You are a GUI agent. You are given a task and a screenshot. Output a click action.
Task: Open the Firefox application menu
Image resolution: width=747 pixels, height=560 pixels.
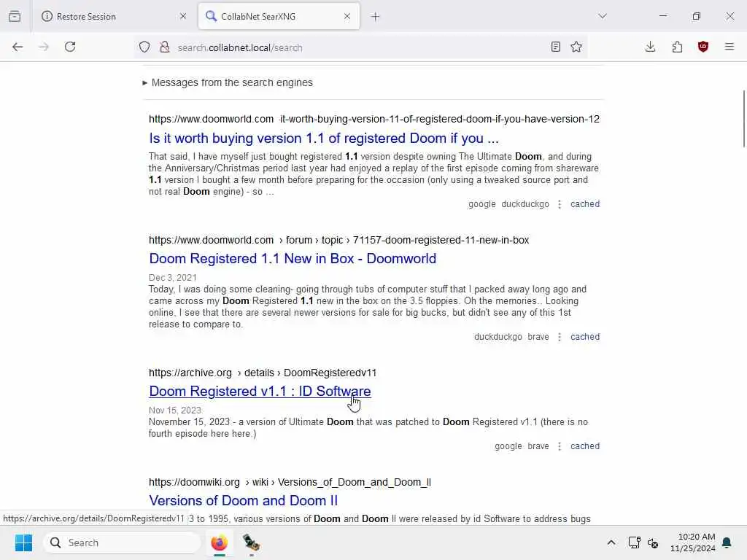[729, 47]
